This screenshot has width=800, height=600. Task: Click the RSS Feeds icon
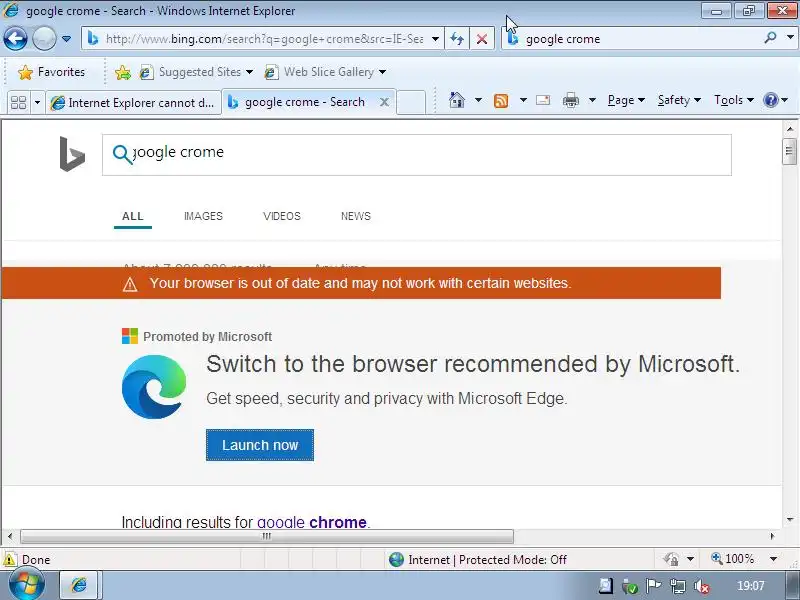(x=501, y=101)
